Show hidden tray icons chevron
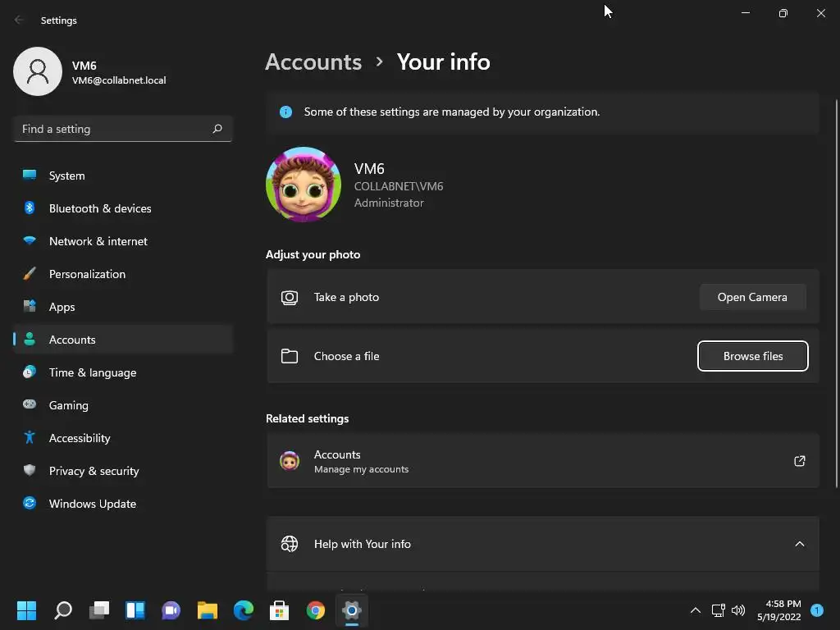This screenshot has width=840, height=630. coord(696,610)
